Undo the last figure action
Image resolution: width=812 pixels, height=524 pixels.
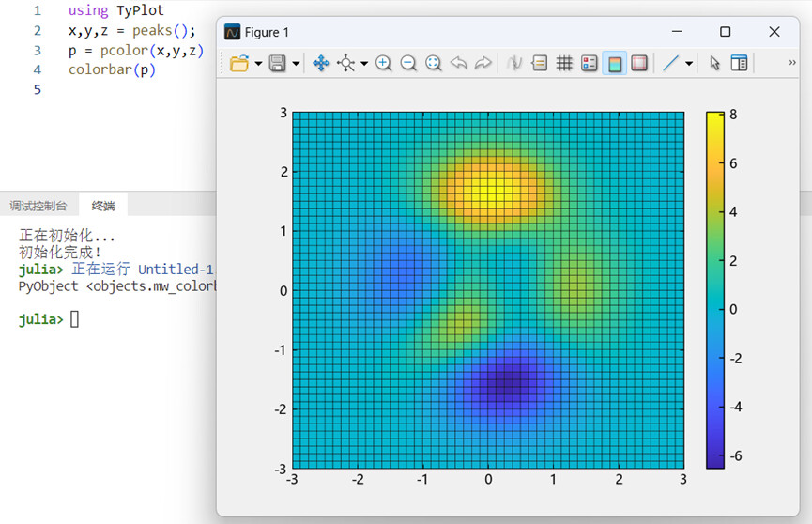[458, 63]
